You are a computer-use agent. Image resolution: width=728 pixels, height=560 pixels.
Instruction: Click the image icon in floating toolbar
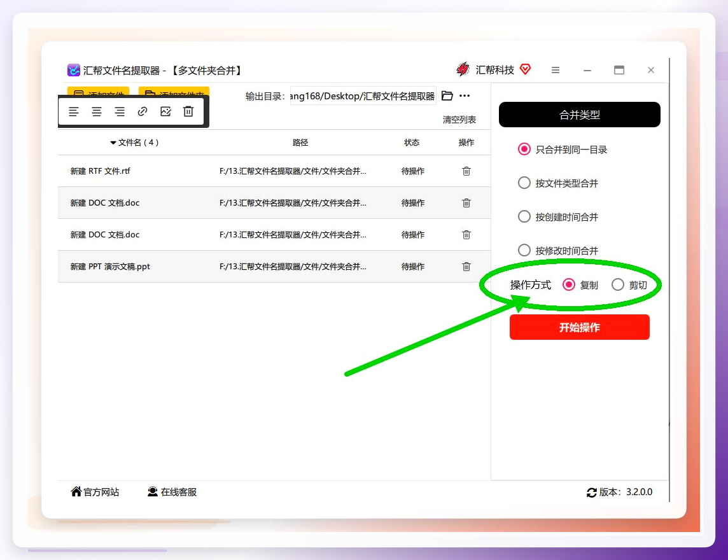(165, 111)
